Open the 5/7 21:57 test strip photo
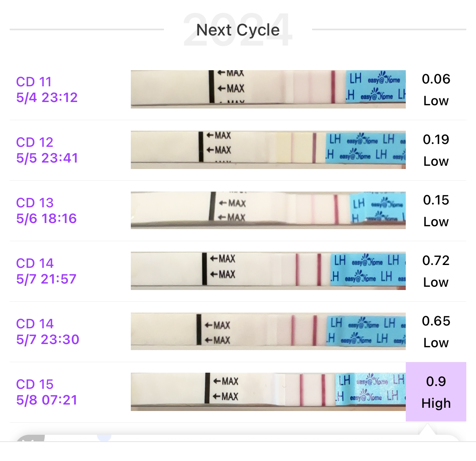Viewport: 476px width, 461px height. (x=268, y=271)
